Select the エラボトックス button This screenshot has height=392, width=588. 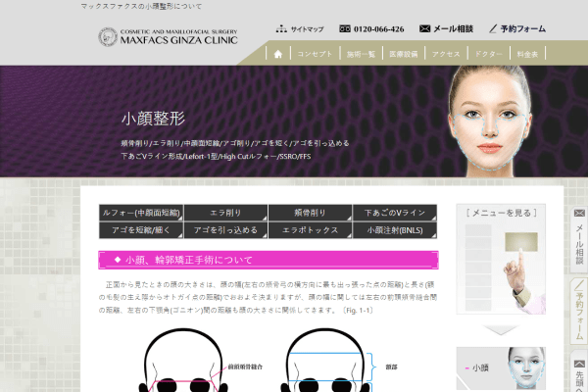(310, 230)
